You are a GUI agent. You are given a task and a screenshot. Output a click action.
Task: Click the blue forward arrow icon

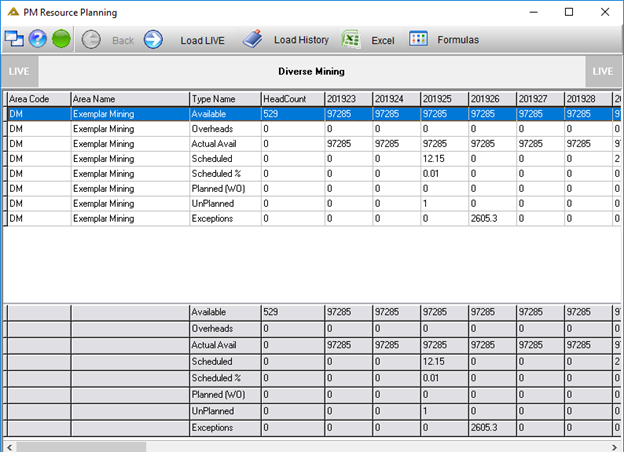[x=153, y=39]
